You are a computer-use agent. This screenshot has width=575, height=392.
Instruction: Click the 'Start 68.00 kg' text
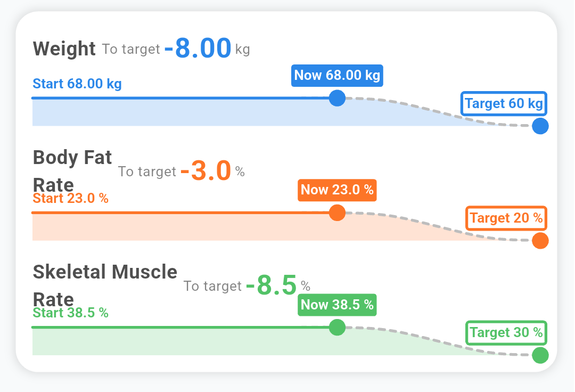click(x=77, y=84)
